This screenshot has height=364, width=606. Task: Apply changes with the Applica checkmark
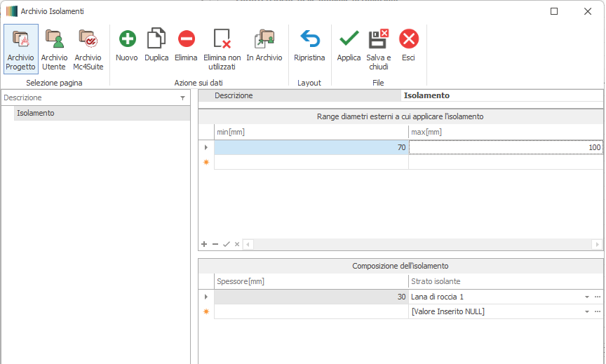tap(349, 39)
